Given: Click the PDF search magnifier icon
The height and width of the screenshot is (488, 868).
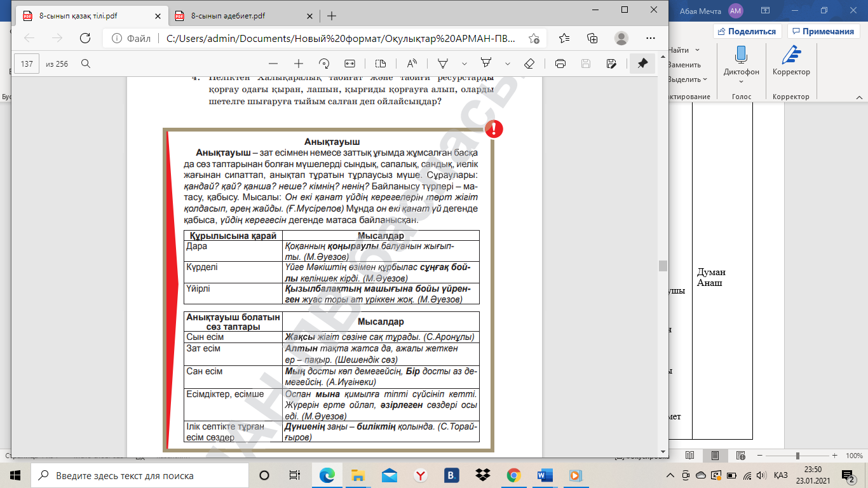Looking at the screenshot, I should (86, 64).
